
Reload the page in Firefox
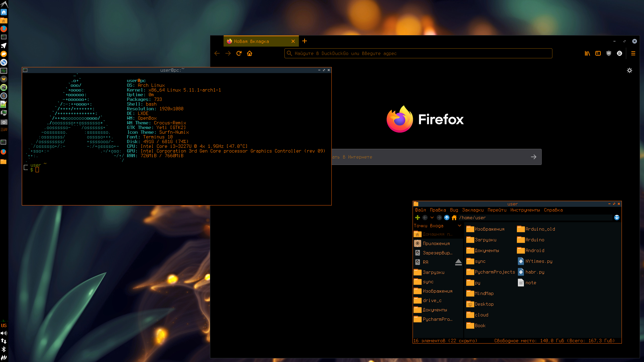click(x=239, y=53)
